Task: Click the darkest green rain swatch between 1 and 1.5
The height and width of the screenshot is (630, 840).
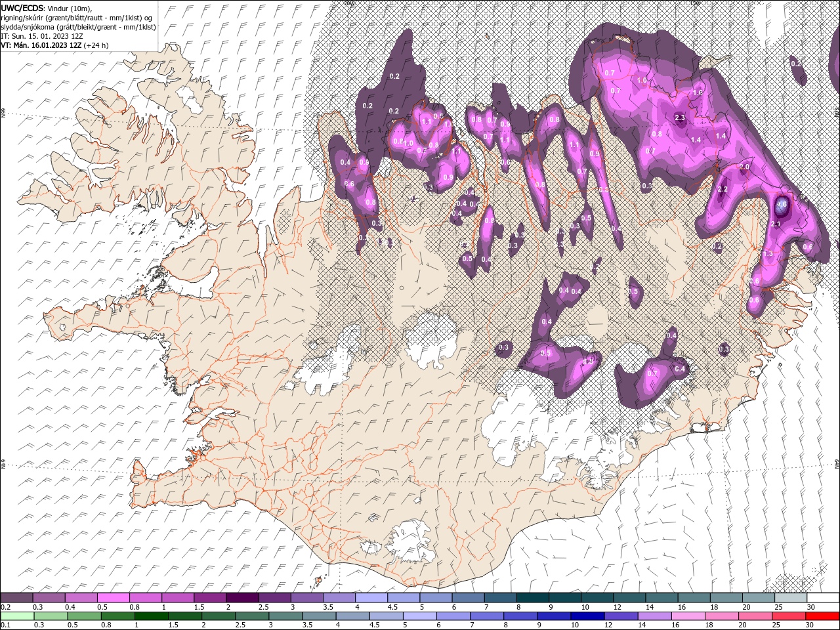Action: pos(151,616)
